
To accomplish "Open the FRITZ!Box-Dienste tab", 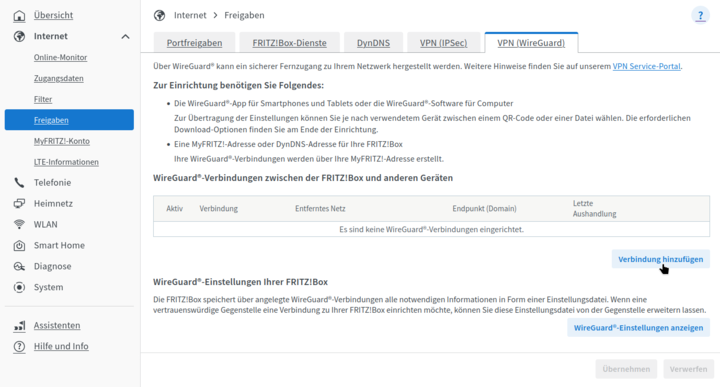I will click(289, 43).
